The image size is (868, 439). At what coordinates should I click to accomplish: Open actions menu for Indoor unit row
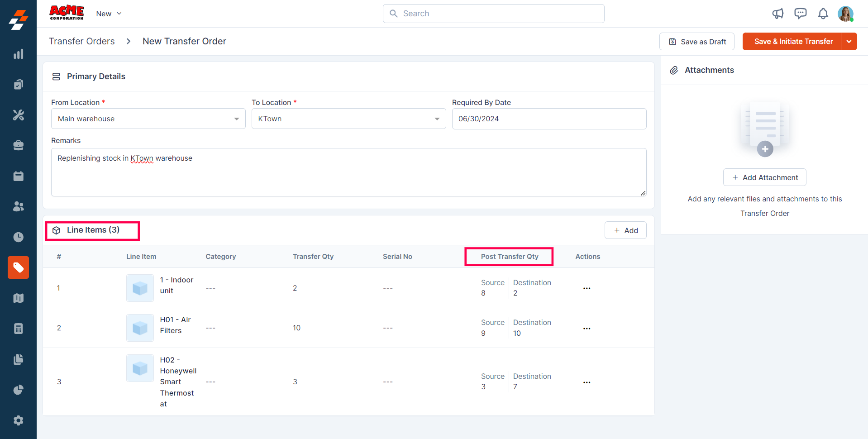[587, 288]
